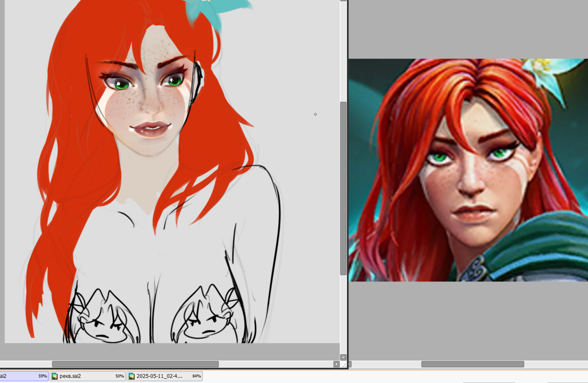Click the drawing canvas vertical scrollbar thumb
This screenshot has width=588, height=383.
343,189
